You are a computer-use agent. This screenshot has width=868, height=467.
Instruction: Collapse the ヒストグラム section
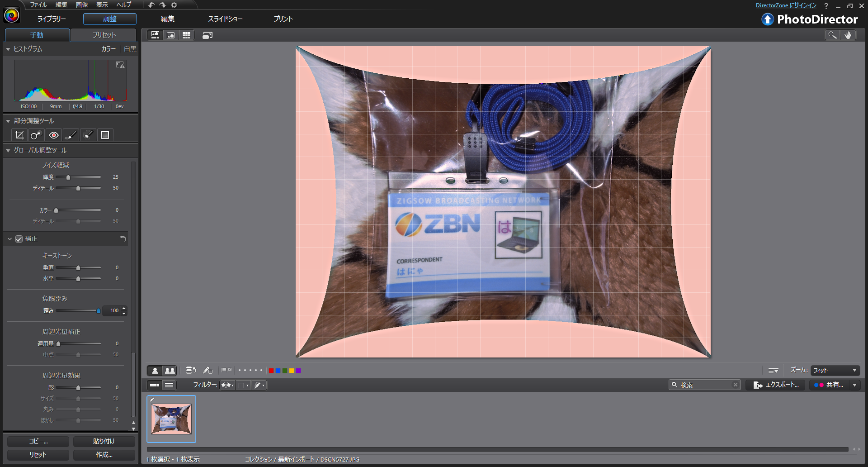click(8, 49)
